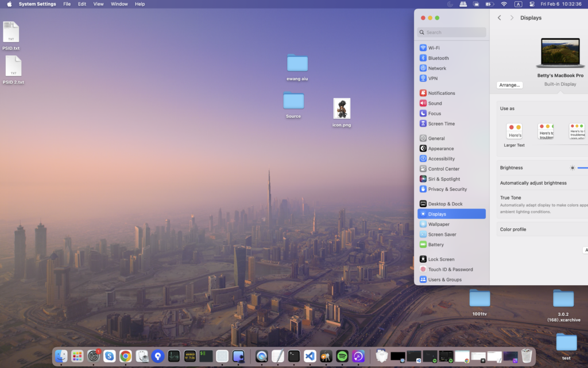Open Visual Studio Code from the Dock
This screenshot has width=588, height=368.
[310, 356]
